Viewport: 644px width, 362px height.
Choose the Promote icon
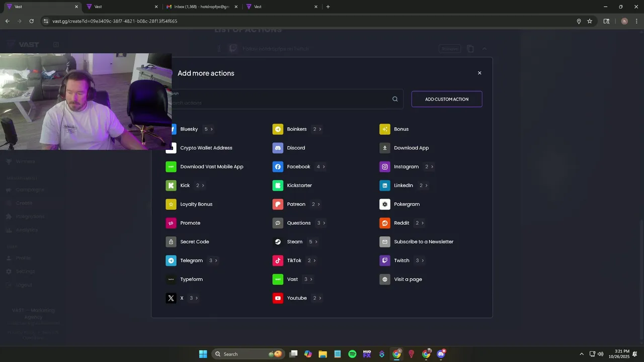click(171, 223)
